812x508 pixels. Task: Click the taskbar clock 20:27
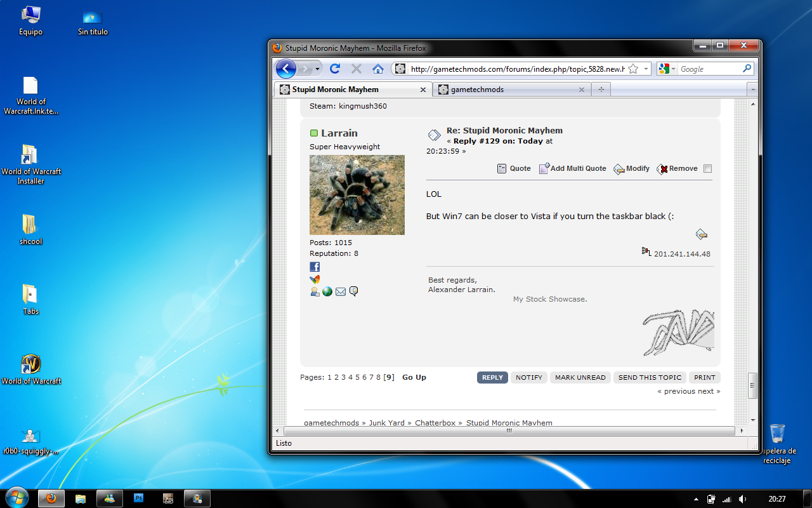[x=776, y=499]
